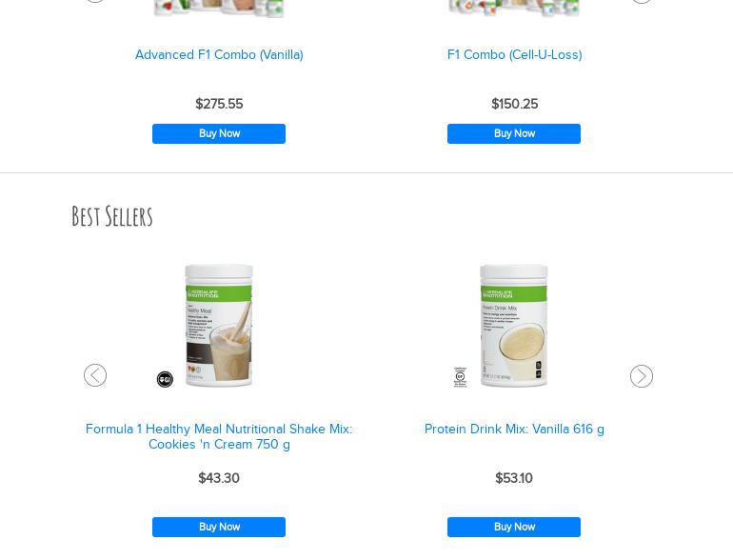Buy Now the $43.30 Healthy Meal shake

[x=219, y=527]
